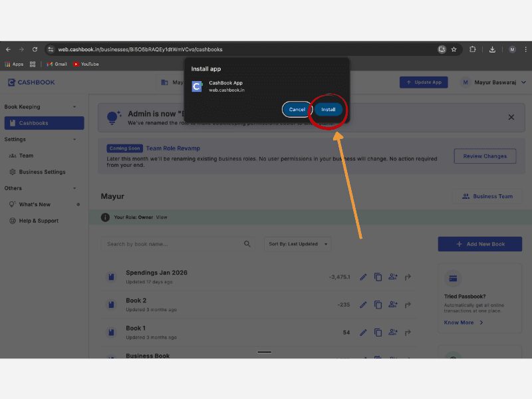Cancel the Install app dialog
The height and width of the screenshot is (399, 532).
click(297, 110)
